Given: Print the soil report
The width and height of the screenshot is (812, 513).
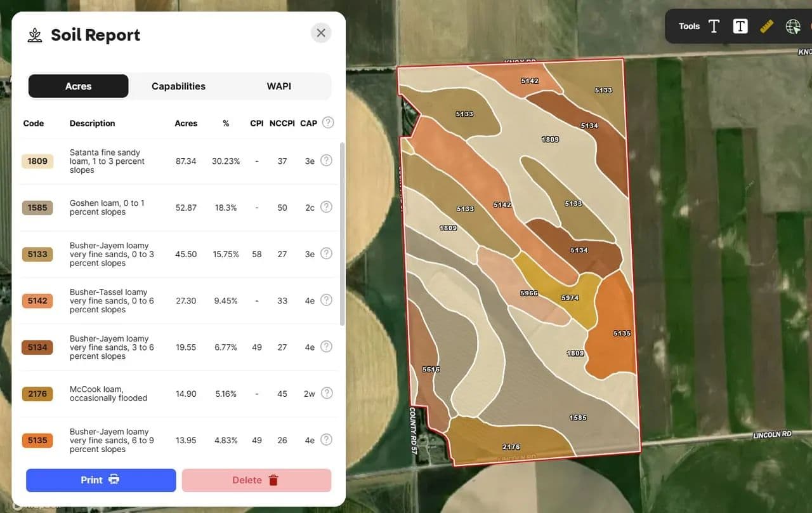Looking at the screenshot, I should coord(101,480).
